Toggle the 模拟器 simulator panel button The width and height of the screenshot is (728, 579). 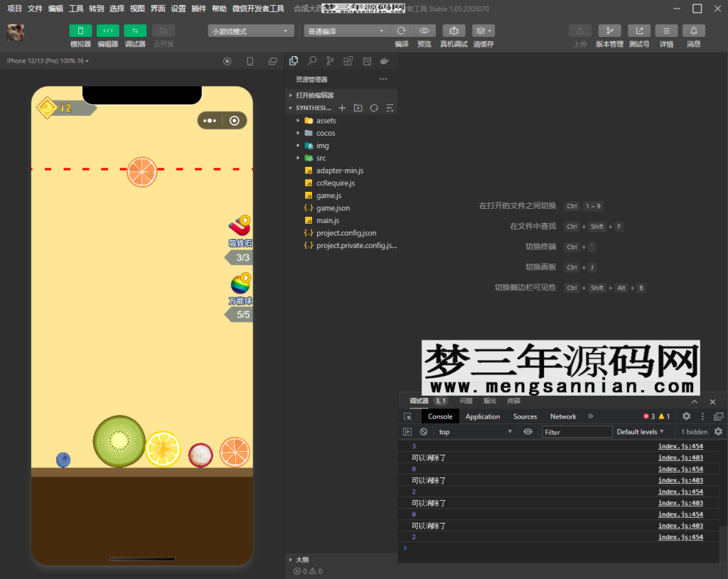(80, 31)
